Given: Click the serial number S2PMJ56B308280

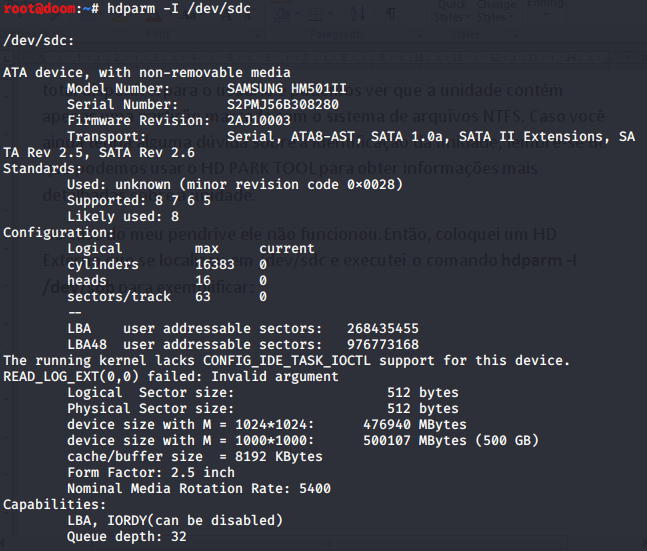Looking at the screenshot, I should click(x=283, y=104).
